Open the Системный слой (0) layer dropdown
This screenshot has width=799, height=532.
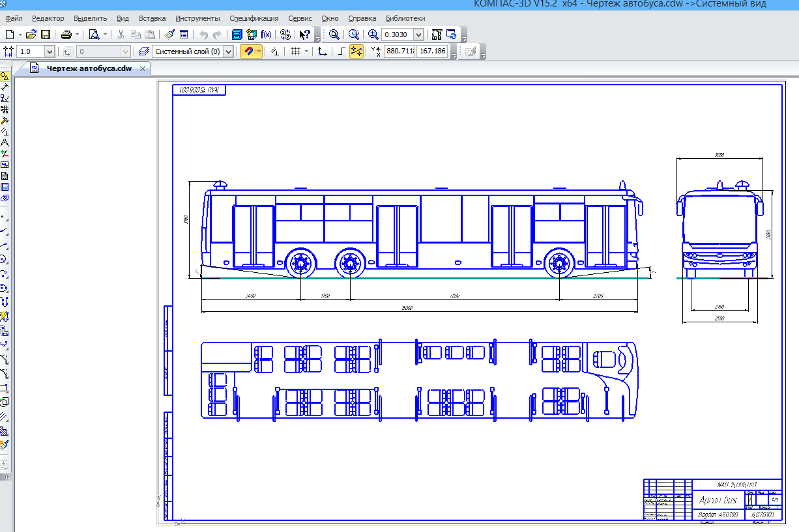tap(228, 51)
